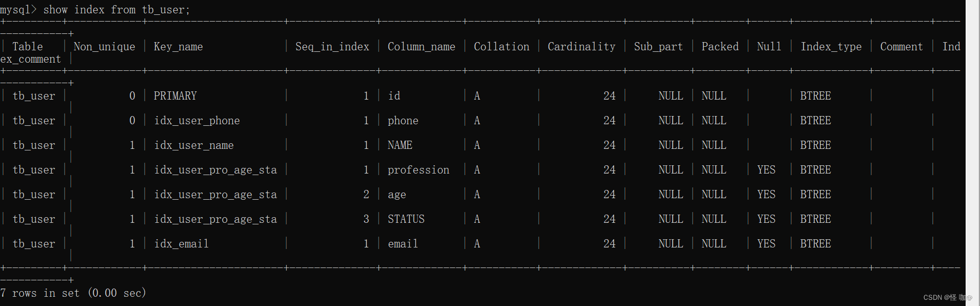The image size is (980, 306).
Task: Click 'BTREE' in the idx_email row
Action: point(815,244)
